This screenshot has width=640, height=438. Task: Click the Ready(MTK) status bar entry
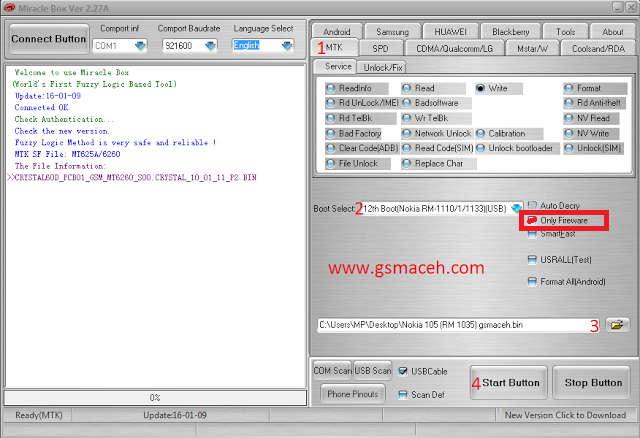(39, 415)
